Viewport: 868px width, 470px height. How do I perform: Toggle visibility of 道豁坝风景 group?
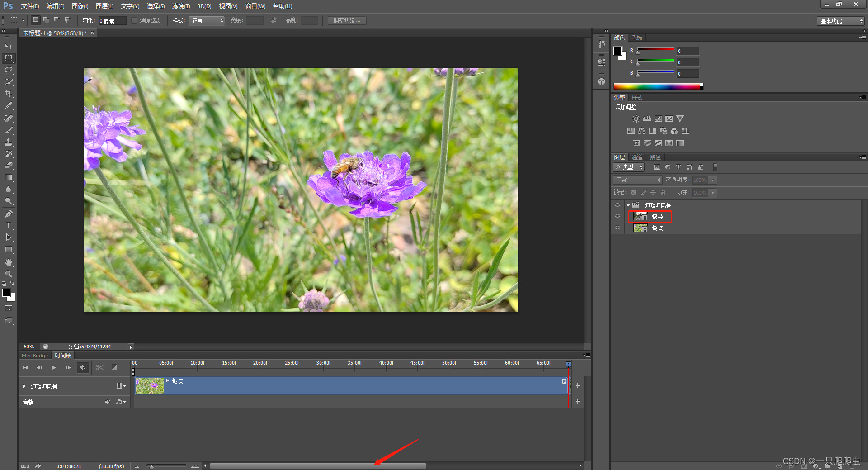[x=618, y=205]
